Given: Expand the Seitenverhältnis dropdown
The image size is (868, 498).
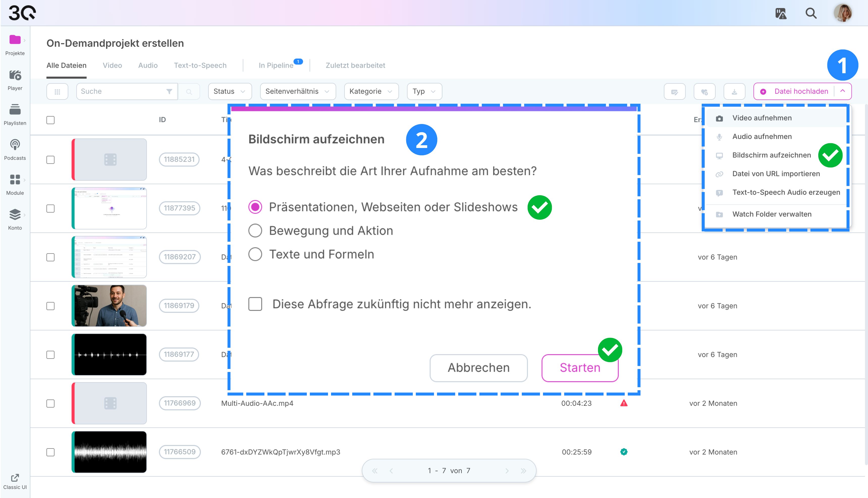Looking at the screenshot, I should point(298,92).
